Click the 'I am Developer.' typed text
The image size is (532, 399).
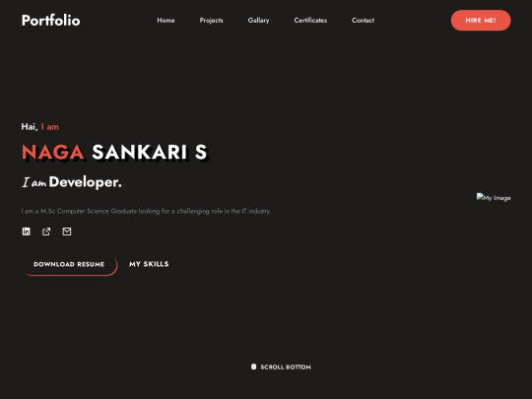click(72, 182)
